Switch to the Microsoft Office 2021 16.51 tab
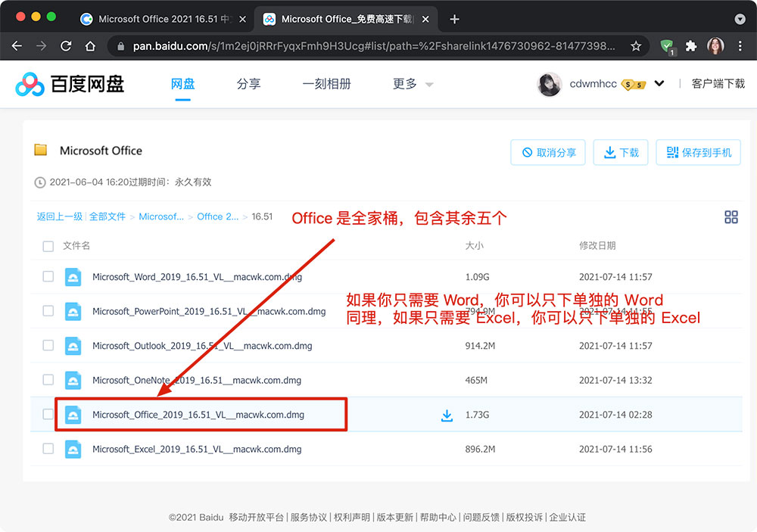 [x=164, y=20]
